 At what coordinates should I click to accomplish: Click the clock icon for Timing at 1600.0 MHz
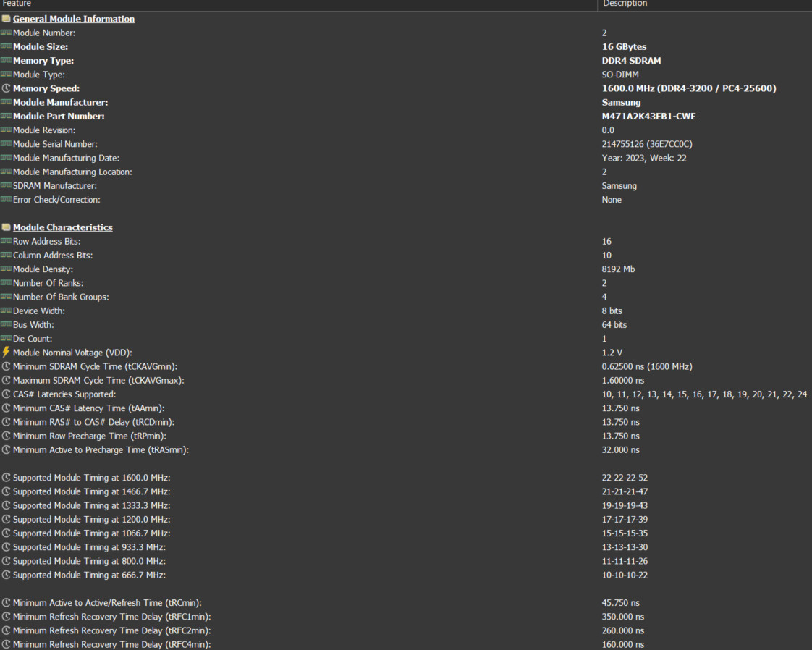[6, 478]
